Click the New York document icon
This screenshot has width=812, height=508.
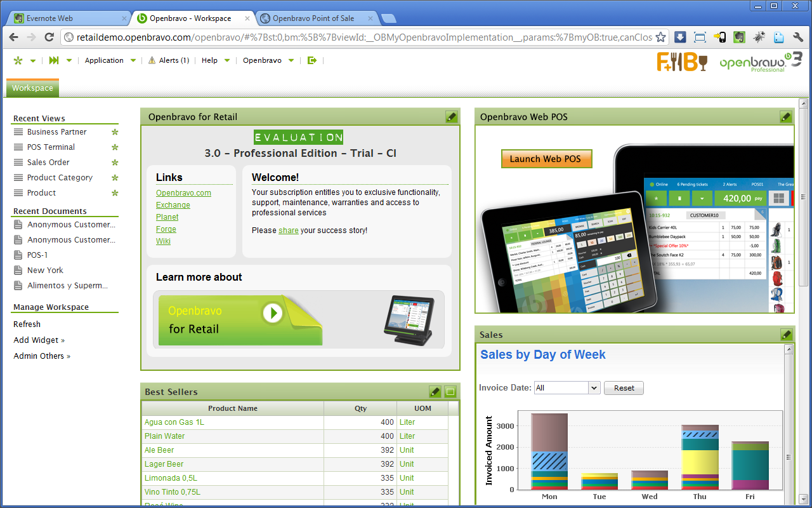coord(18,270)
